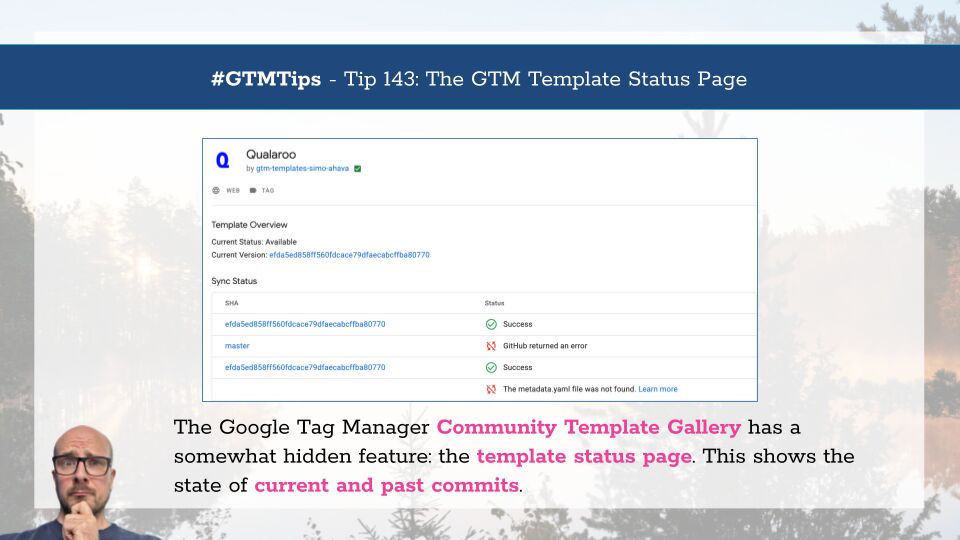The width and height of the screenshot is (960, 540).
Task: Click the WEB label text
Action: (x=233, y=190)
